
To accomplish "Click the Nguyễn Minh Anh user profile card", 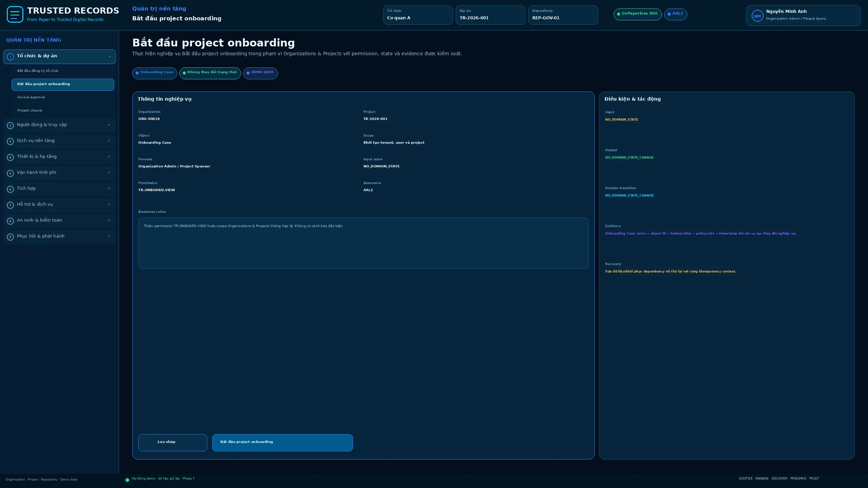I will pos(803,16).
